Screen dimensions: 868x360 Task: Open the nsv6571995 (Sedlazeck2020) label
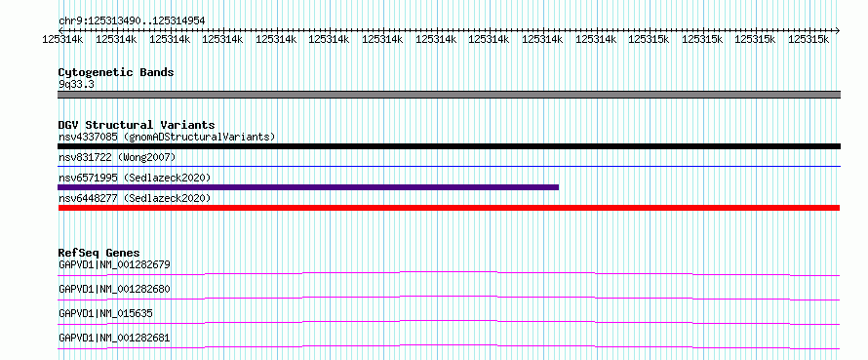[x=135, y=178]
